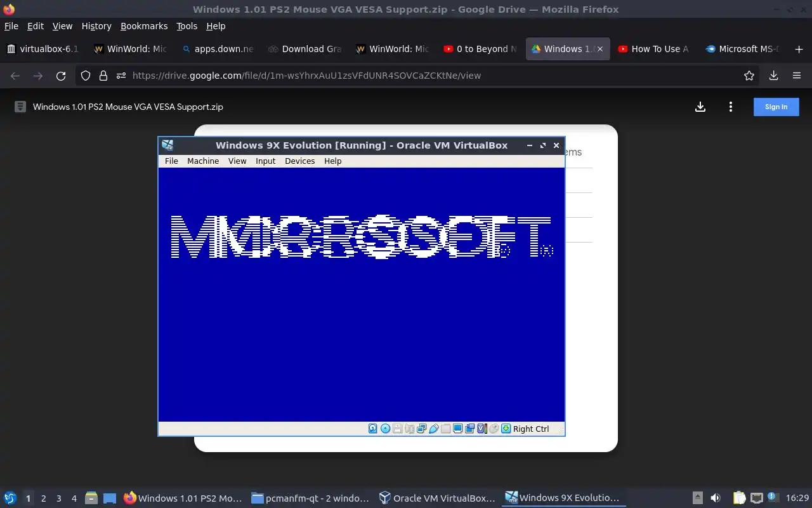812x508 pixels.
Task: Click the Sign in button
Action: point(776,107)
